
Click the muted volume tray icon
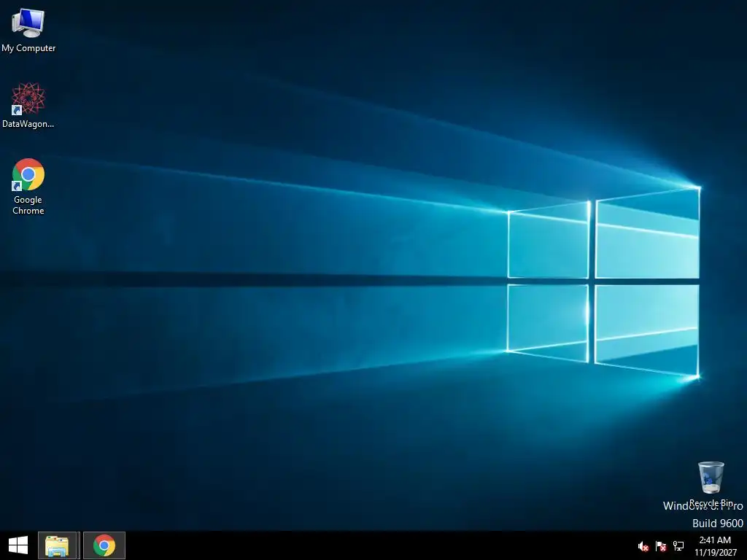pos(643,546)
